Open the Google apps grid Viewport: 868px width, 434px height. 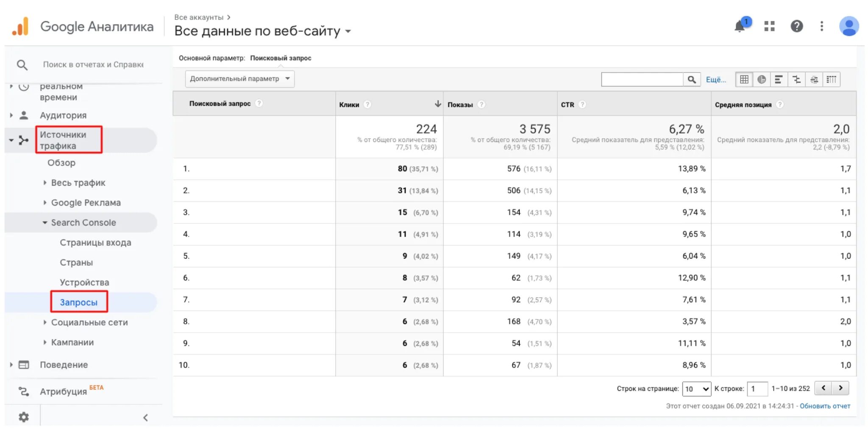769,26
